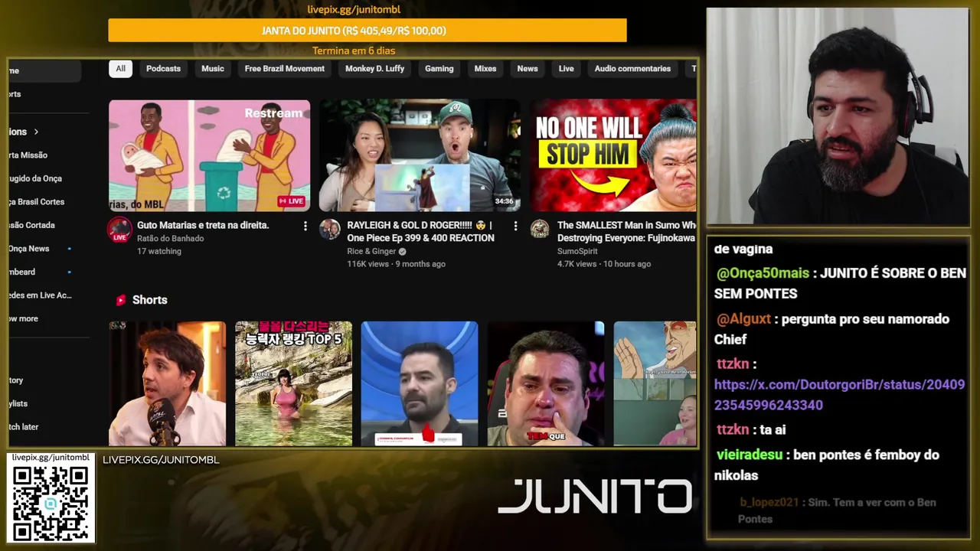Viewport: 980px width, 551px height.
Task: Open the Shorts item in the sidebar
Action: click(x=15, y=94)
